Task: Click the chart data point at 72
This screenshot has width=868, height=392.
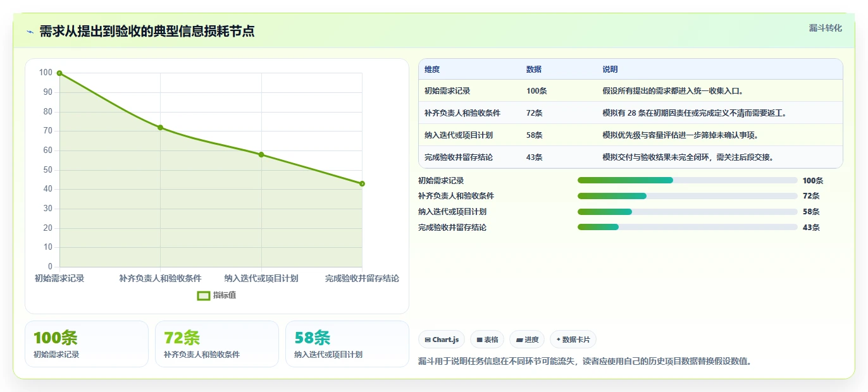Action: pos(160,128)
